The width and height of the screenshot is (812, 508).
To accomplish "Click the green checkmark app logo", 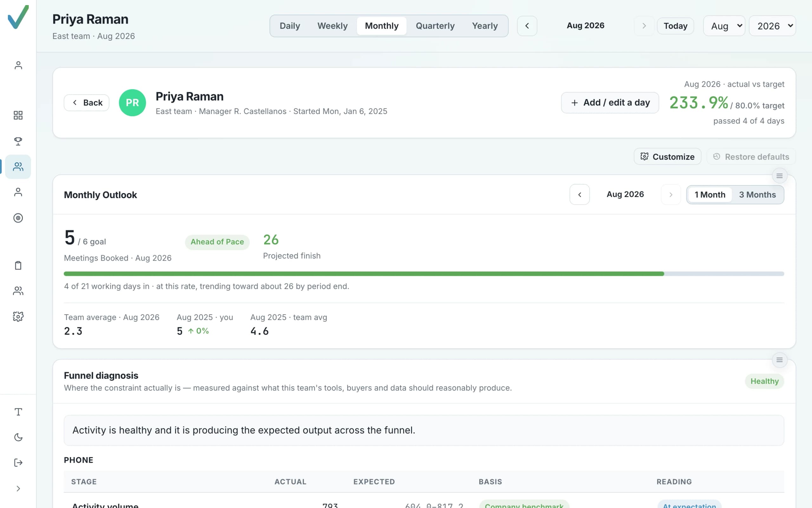I will pos(18,17).
